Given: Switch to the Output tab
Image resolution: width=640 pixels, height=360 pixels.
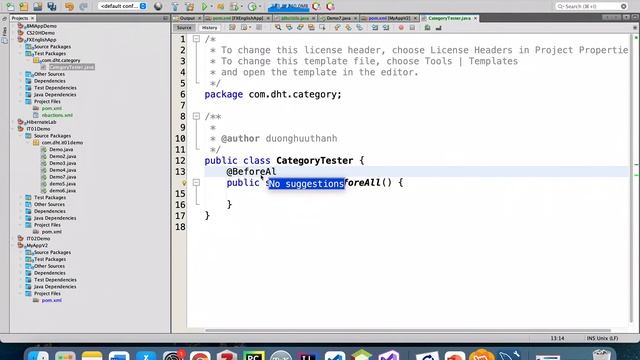Looking at the screenshot, I should point(187,18).
